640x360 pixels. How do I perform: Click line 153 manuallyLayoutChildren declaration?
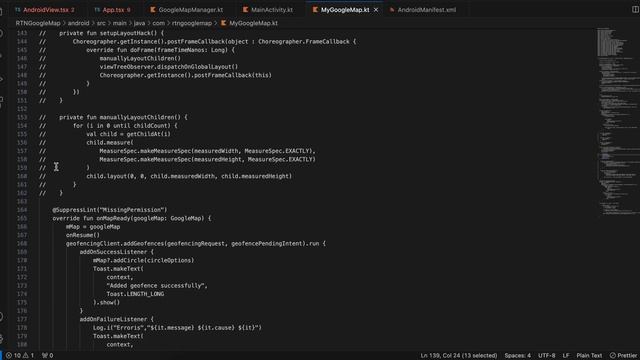coord(123,117)
